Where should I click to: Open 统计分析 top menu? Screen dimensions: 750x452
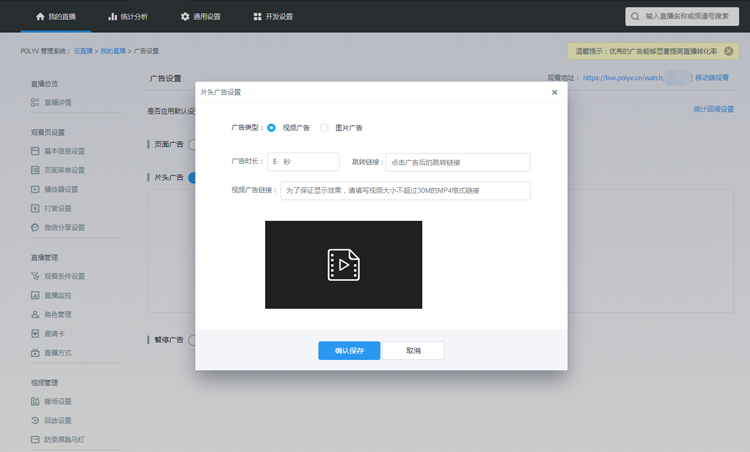127,17
